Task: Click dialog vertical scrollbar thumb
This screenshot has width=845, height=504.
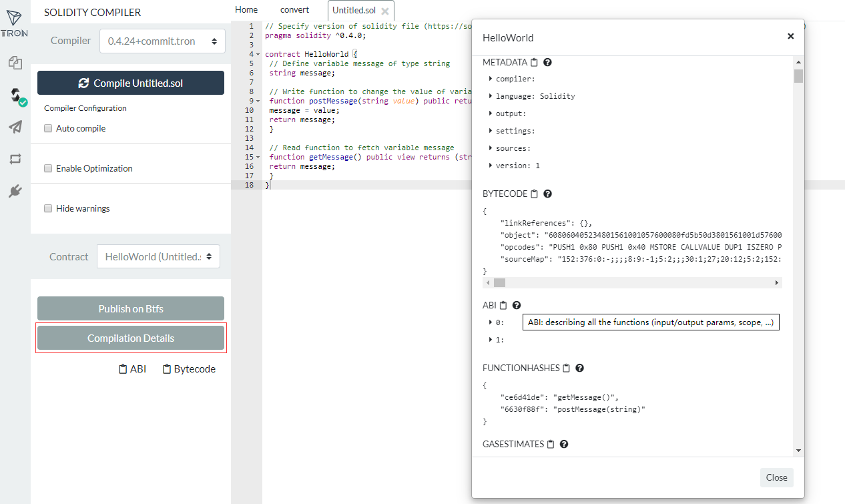Action: (798, 75)
